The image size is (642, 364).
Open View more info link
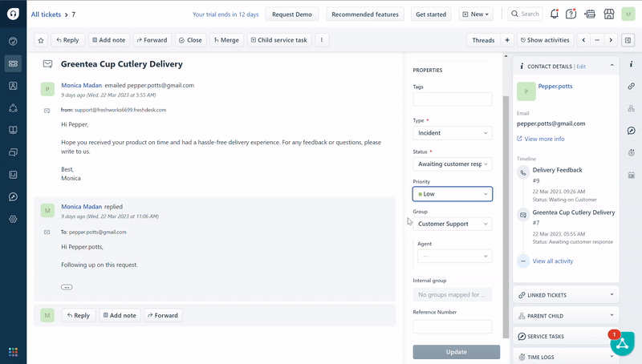540,139
